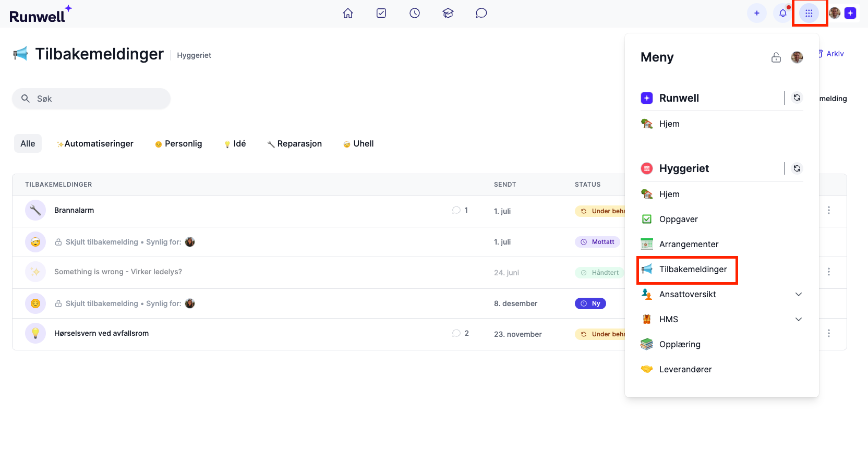
Task: Click the Mottatt status badge
Action: tap(597, 242)
